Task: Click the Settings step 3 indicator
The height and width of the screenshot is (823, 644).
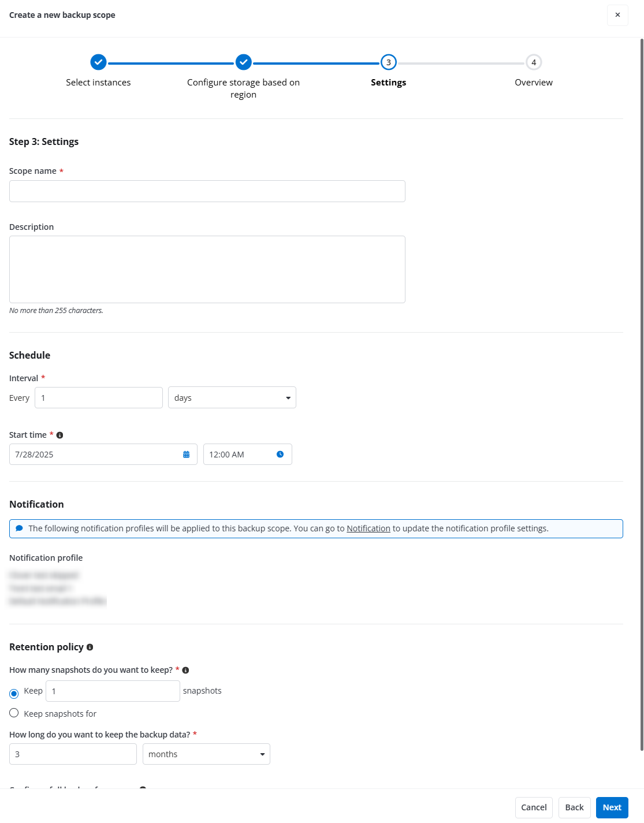Action: (x=388, y=62)
